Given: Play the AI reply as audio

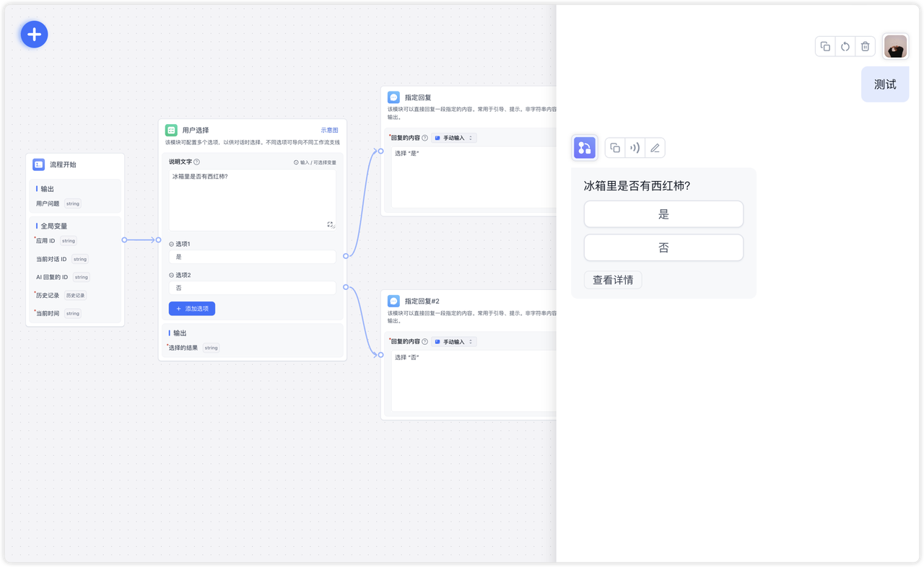Looking at the screenshot, I should tap(635, 148).
